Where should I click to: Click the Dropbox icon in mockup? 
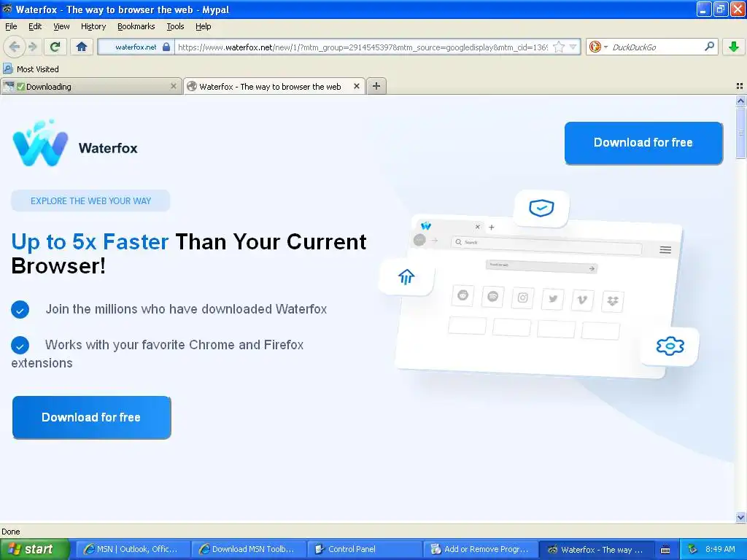613,301
